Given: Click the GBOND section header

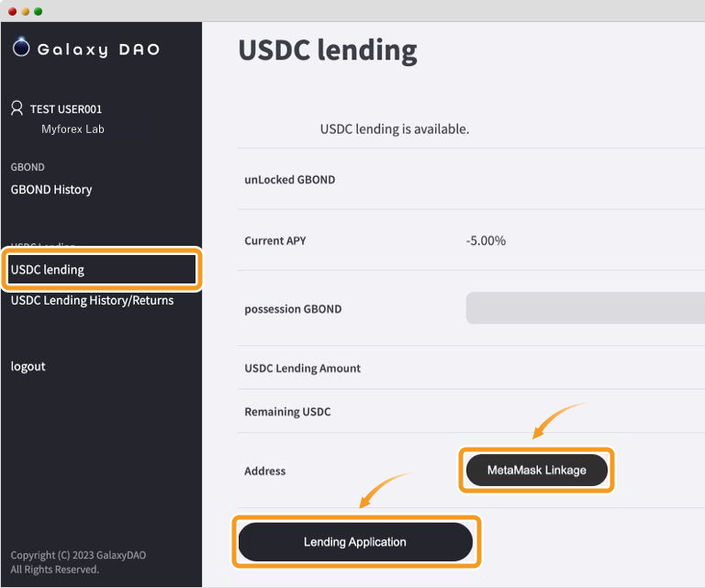Looking at the screenshot, I should (x=28, y=167).
